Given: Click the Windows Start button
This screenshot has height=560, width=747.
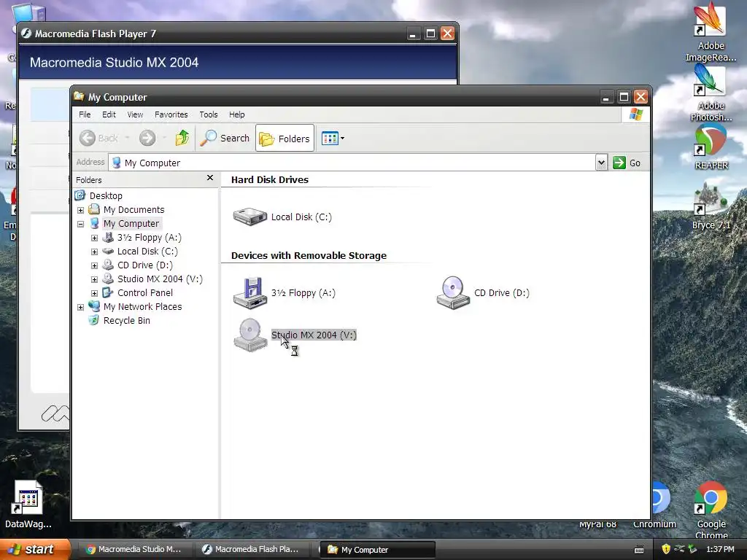Looking at the screenshot, I should [x=34, y=549].
